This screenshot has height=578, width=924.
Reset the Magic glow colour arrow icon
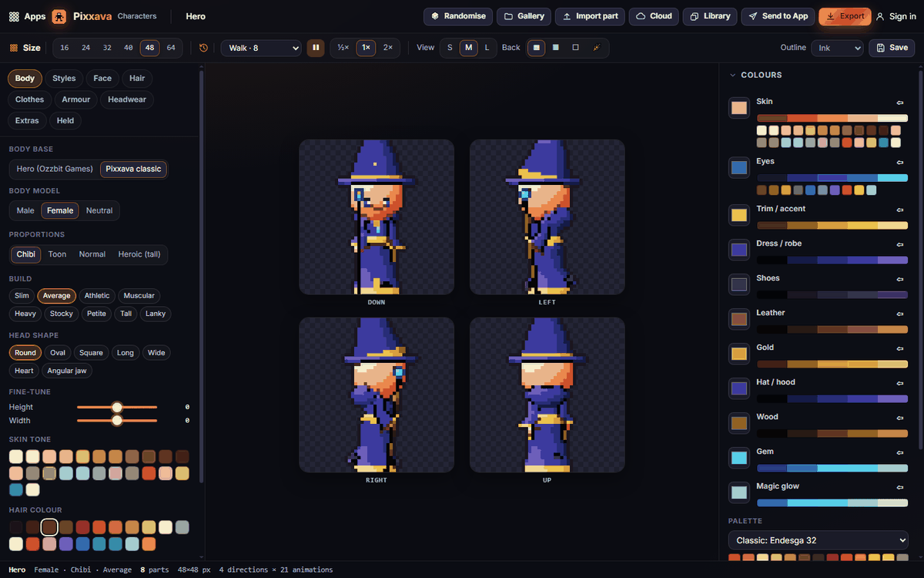[899, 486]
